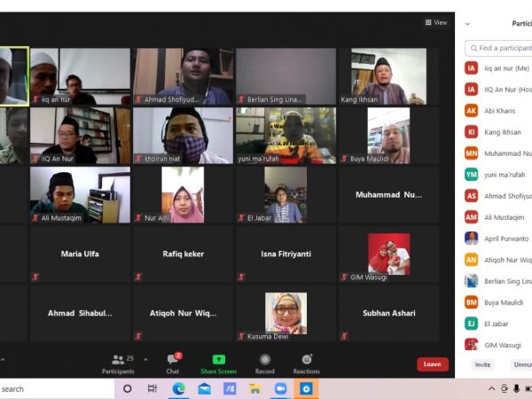
Task: Show hidden system tray icons
Action: point(492,388)
